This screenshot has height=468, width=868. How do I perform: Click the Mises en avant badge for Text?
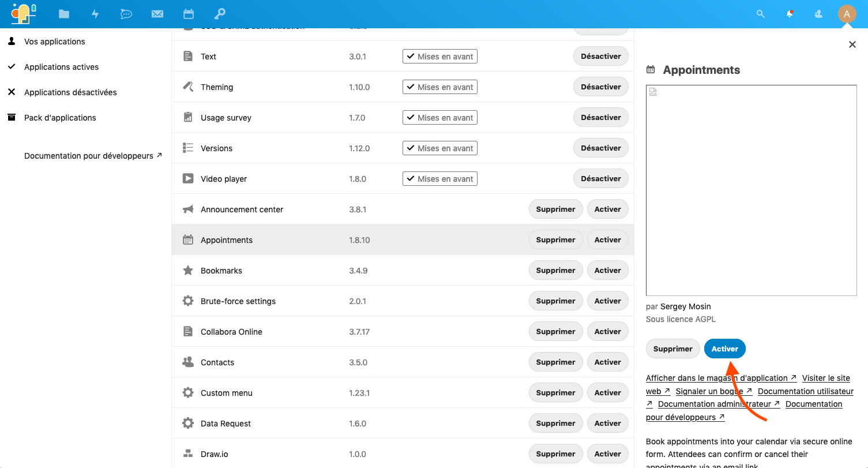[x=440, y=57]
